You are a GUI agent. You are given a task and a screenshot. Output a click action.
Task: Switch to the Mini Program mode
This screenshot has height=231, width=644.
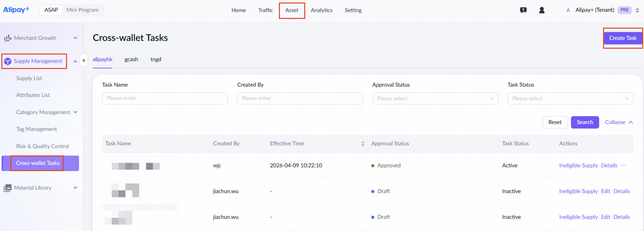click(82, 10)
